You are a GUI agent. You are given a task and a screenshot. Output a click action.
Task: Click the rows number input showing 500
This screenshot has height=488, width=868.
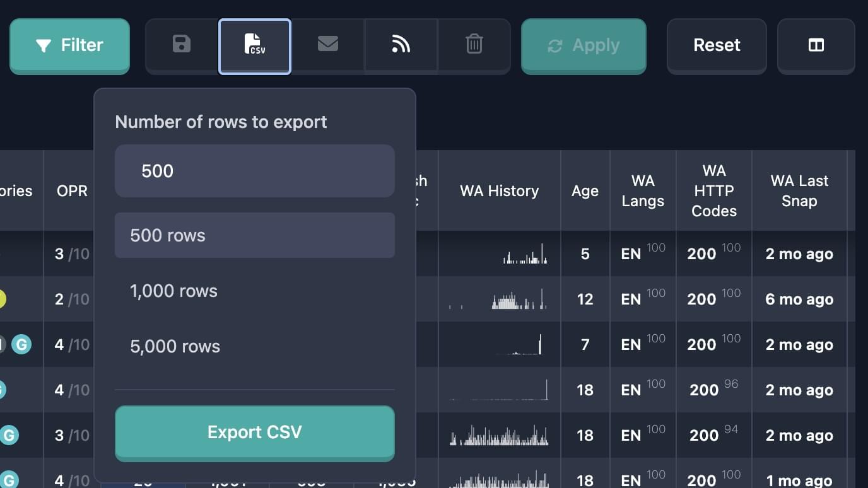[254, 170]
